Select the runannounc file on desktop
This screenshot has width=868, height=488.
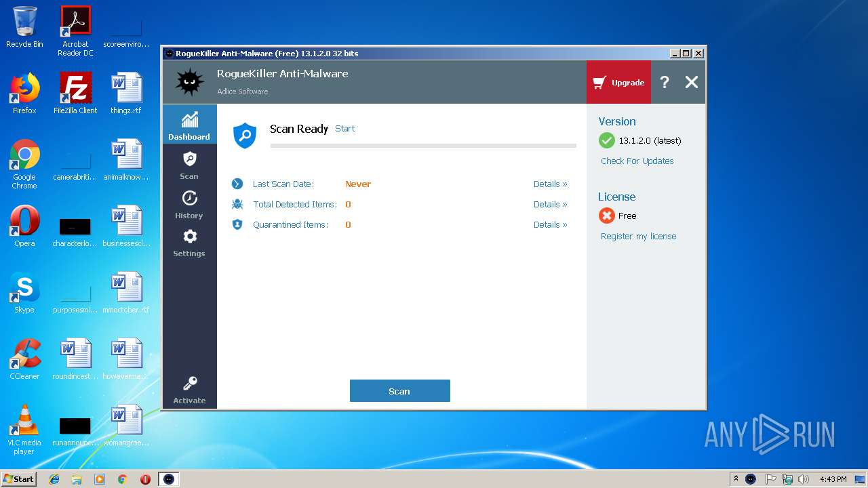tap(75, 430)
